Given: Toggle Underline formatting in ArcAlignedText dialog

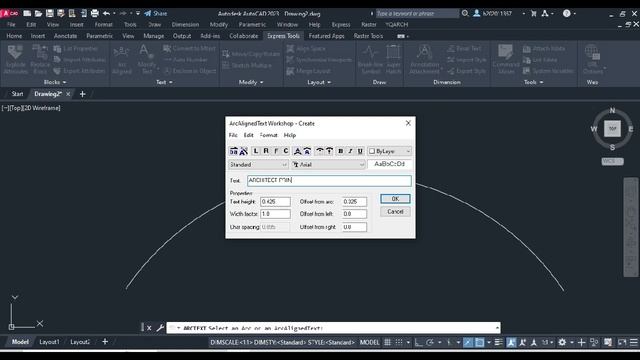Looking at the screenshot, I should [360, 151].
